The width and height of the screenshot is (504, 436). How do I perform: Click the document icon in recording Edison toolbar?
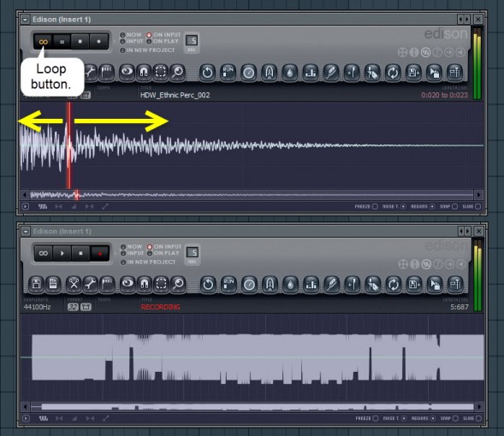coord(53,284)
